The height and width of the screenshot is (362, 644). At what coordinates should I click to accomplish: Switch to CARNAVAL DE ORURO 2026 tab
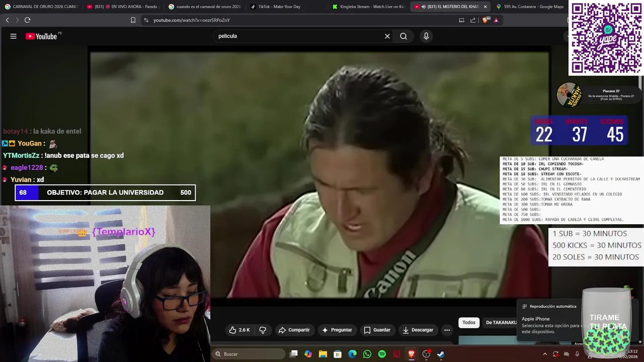coord(41,7)
